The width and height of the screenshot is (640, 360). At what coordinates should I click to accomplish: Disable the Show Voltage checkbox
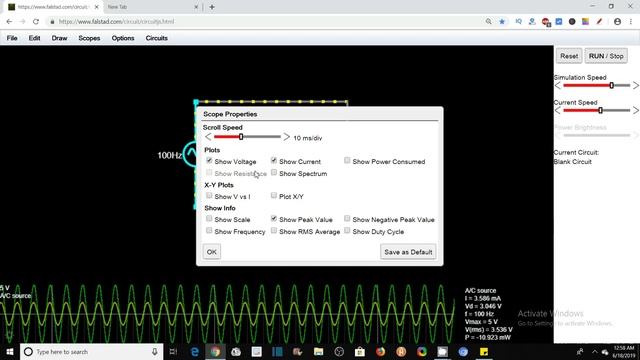point(209,160)
